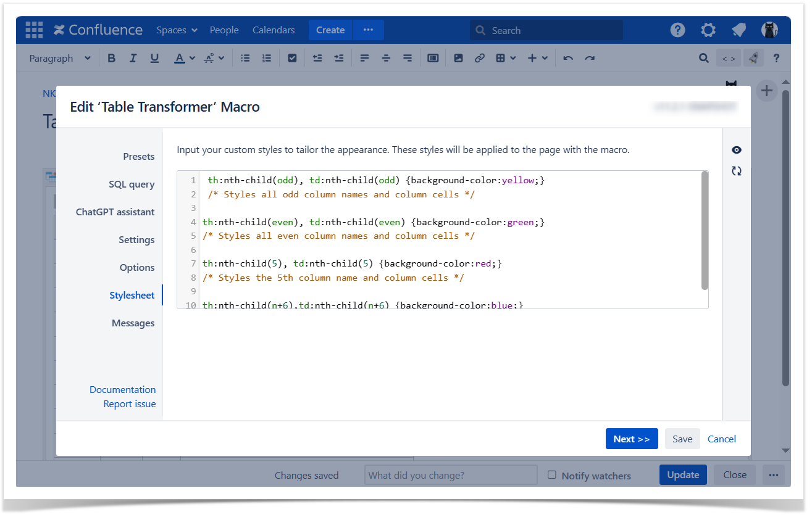812x517 pixels.
Task: Click the insert image toolbar icon
Action: click(x=458, y=58)
